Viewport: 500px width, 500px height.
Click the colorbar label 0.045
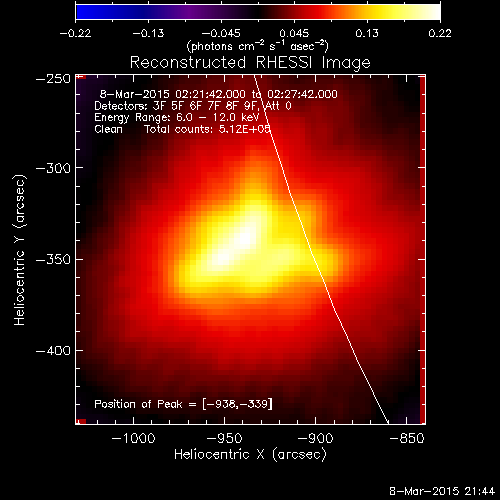pos(294,33)
